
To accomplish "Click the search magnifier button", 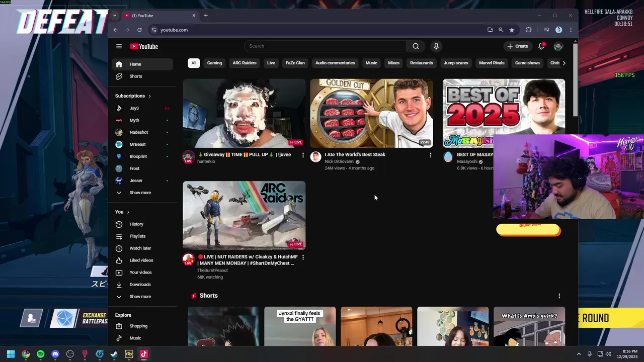I will (416, 46).
